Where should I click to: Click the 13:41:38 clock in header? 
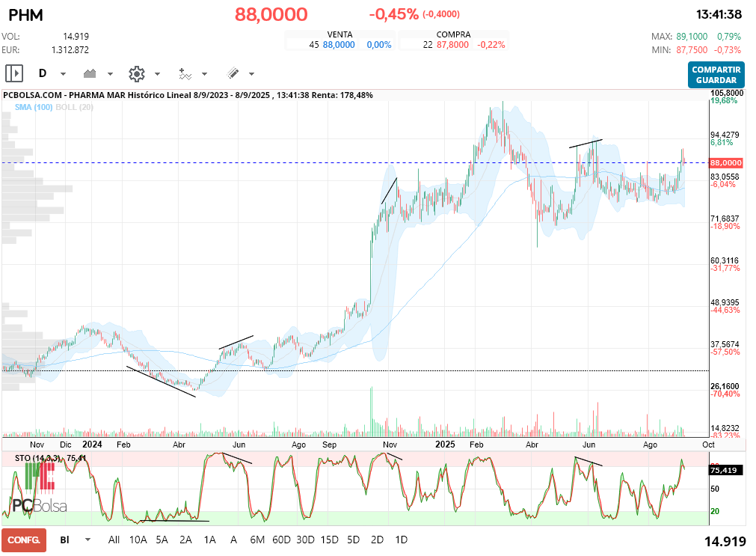point(719,14)
